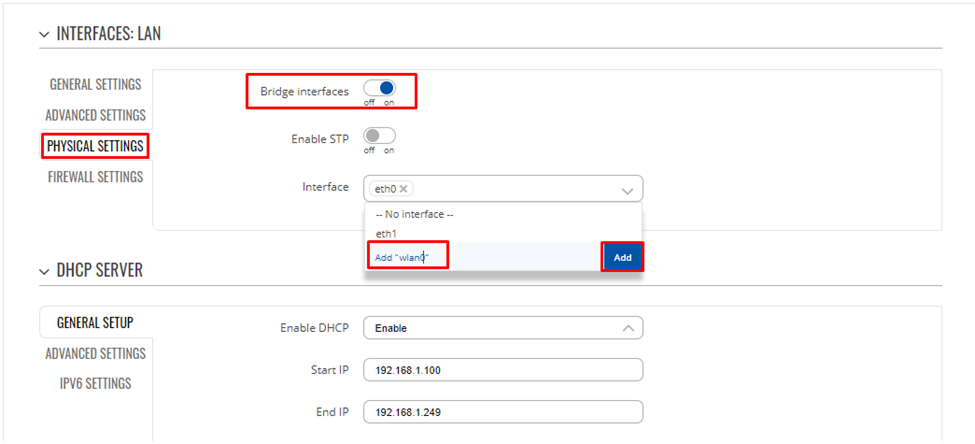
Task: Select the "-- No interface --" option
Action: [x=503, y=215]
